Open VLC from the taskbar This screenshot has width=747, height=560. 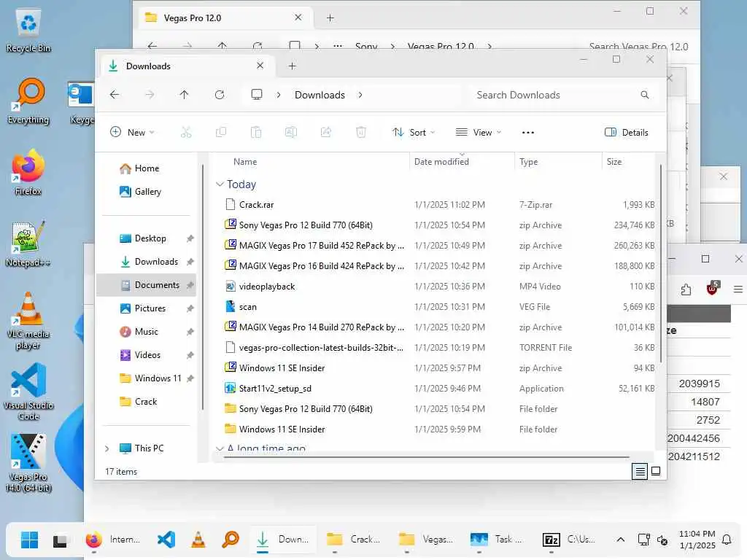click(x=198, y=540)
